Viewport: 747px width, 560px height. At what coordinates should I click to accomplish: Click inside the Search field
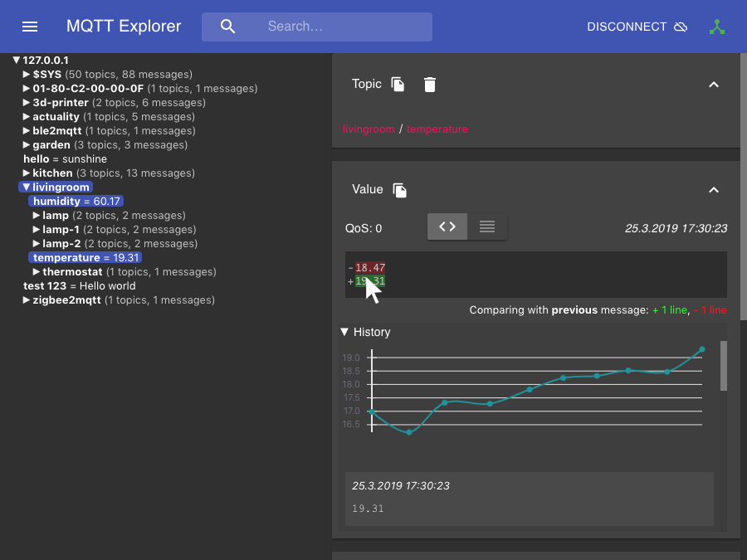pyautogui.click(x=332, y=27)
